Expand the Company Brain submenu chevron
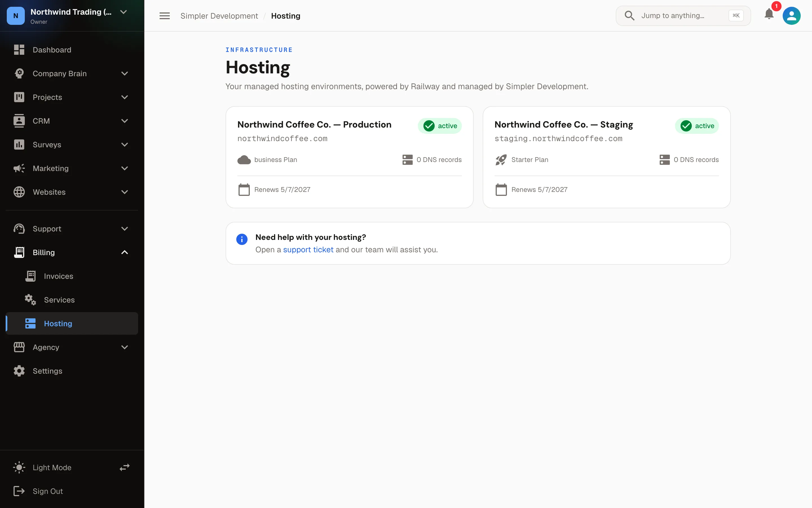This screenshot has height=508, width=812. (x=125, y=74)
